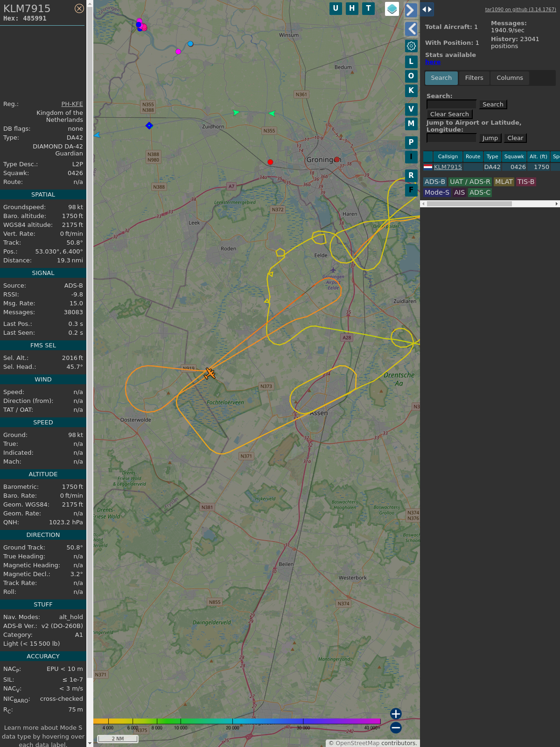Open the tar1090 on github link
This screenshot has width=560, height=747.
(x=520, y=9)
